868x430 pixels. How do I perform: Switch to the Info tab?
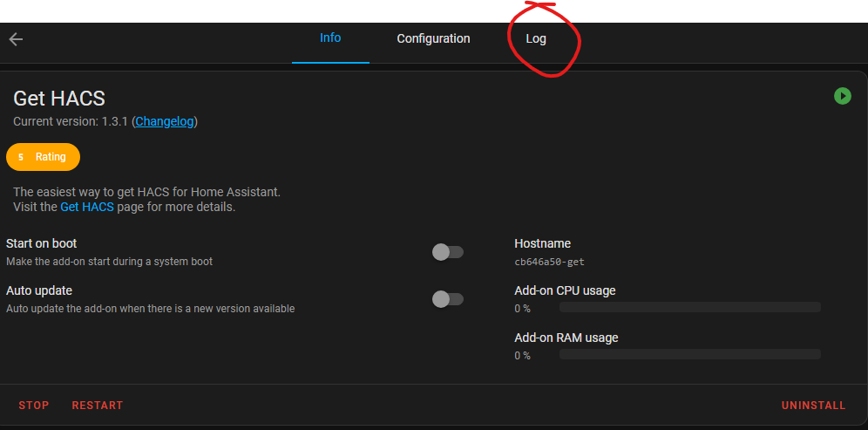[330, 38]
